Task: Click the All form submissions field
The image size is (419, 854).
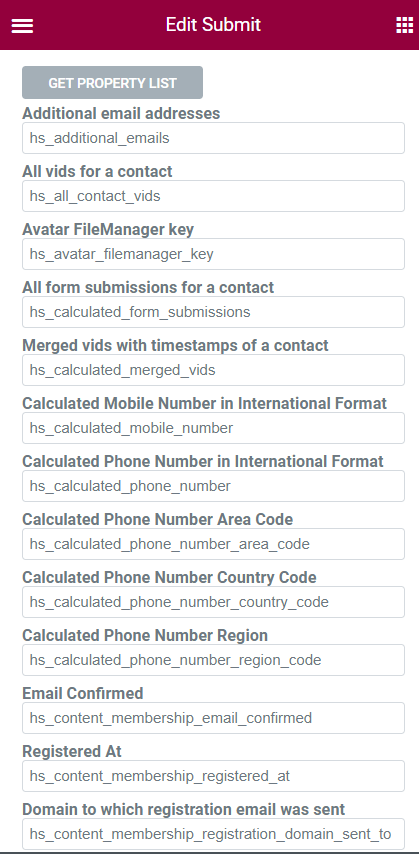Action: (x=213, y=312)
